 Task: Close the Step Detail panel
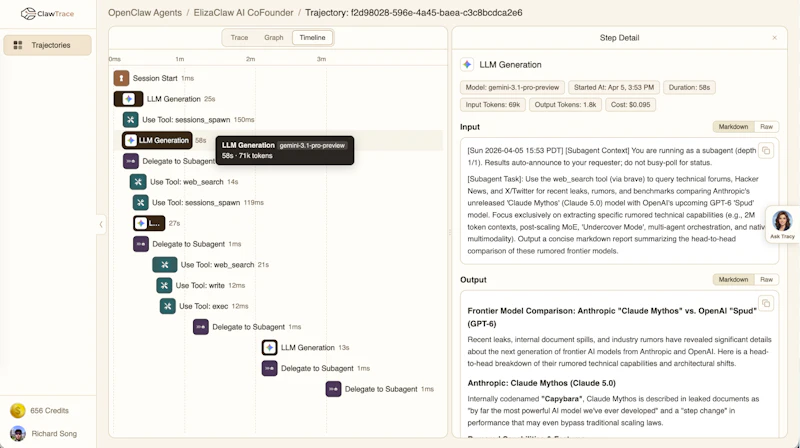[774, 38]
